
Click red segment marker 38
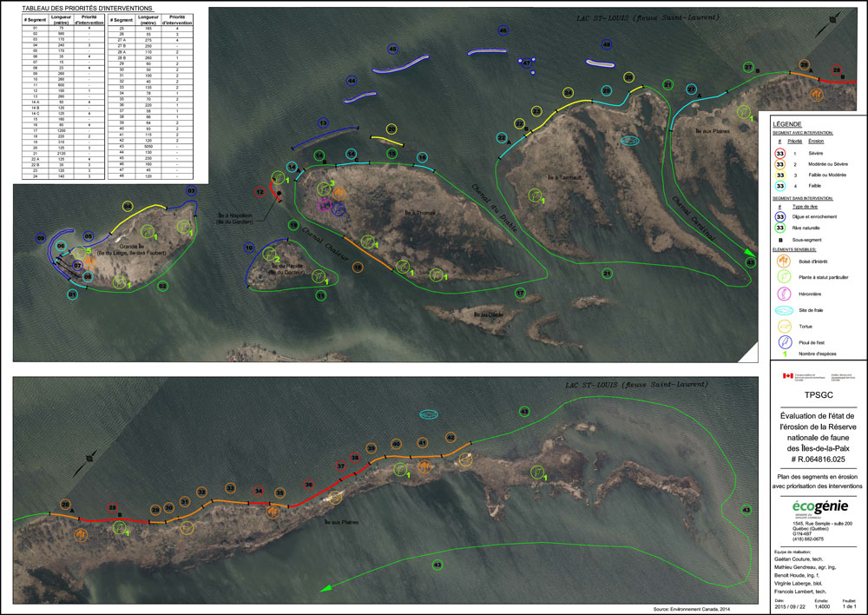pyautogui.click(x=355, y=458)
